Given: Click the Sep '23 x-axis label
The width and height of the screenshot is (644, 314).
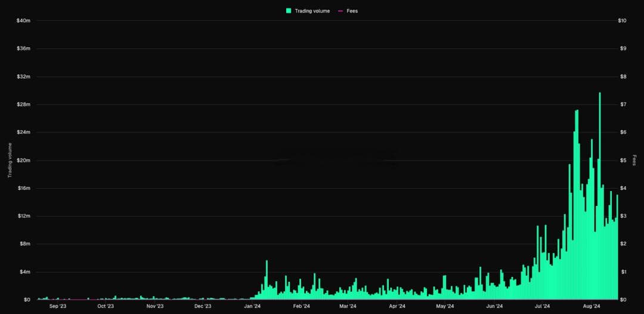Looking at the screenshot, I should pyautogui.click(x=57, y=306).
